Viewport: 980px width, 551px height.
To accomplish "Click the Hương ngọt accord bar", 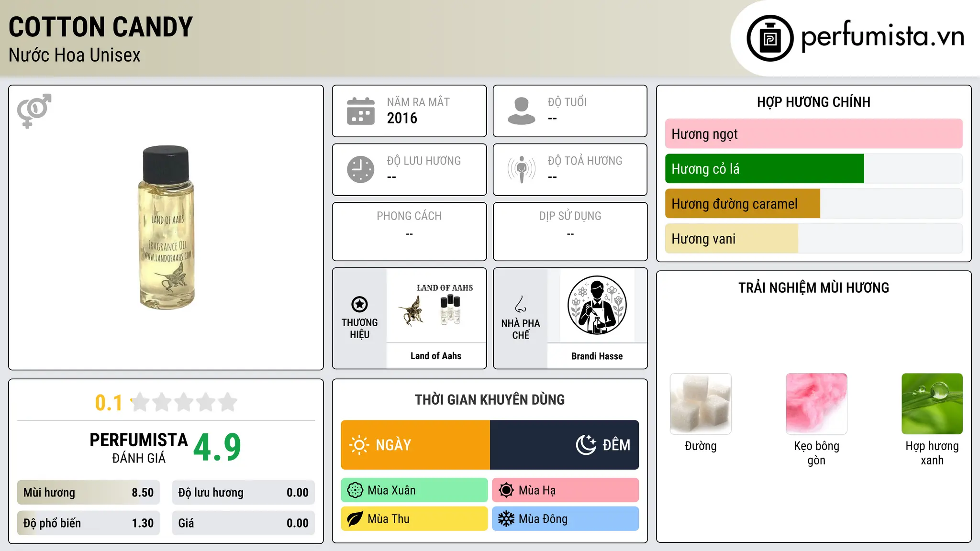I will point(814,134).
